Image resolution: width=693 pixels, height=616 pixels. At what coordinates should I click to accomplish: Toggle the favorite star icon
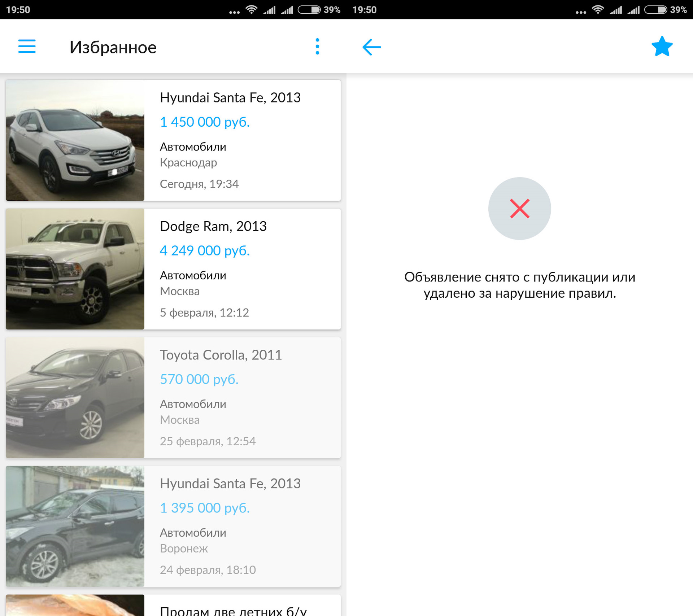point(662,47)
